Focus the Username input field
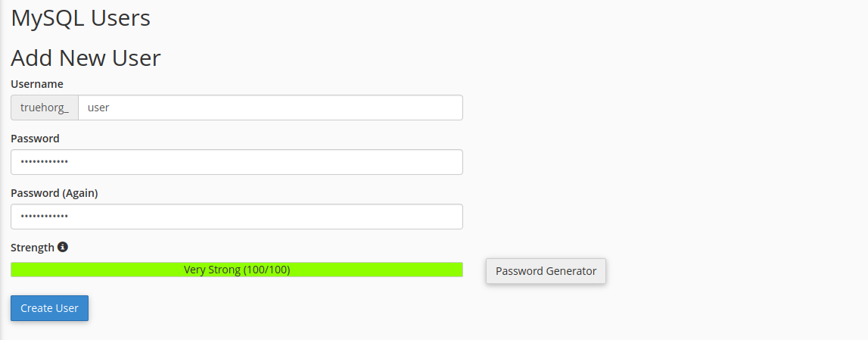 [x=270, y=108]
